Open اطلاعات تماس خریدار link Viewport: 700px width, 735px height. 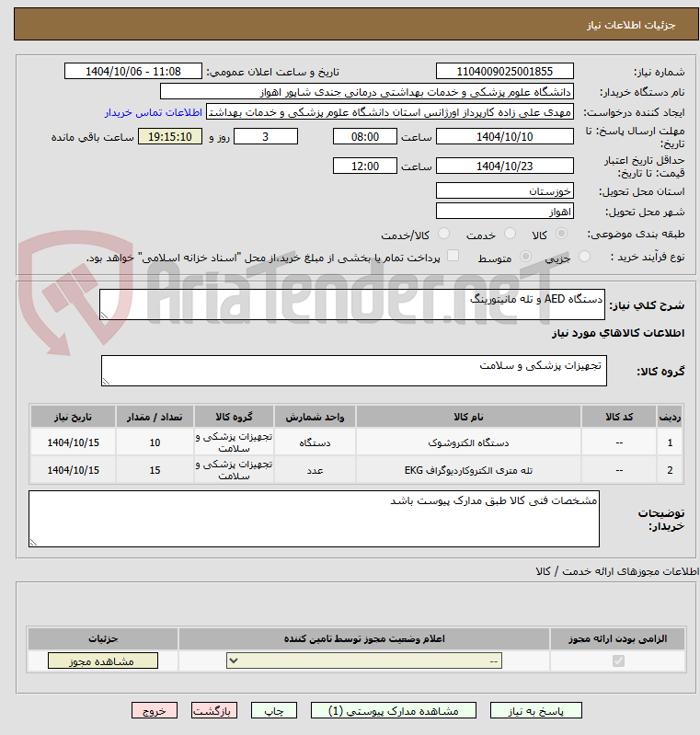point(154,112)
